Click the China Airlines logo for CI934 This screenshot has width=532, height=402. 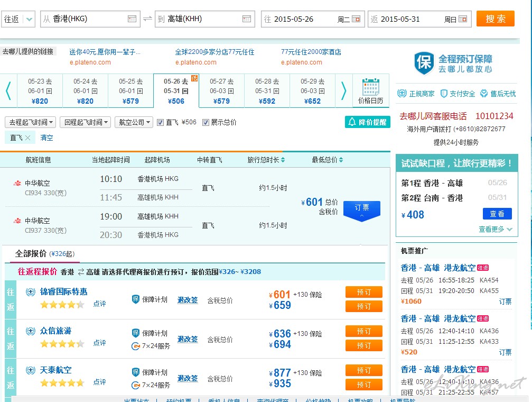17,183
